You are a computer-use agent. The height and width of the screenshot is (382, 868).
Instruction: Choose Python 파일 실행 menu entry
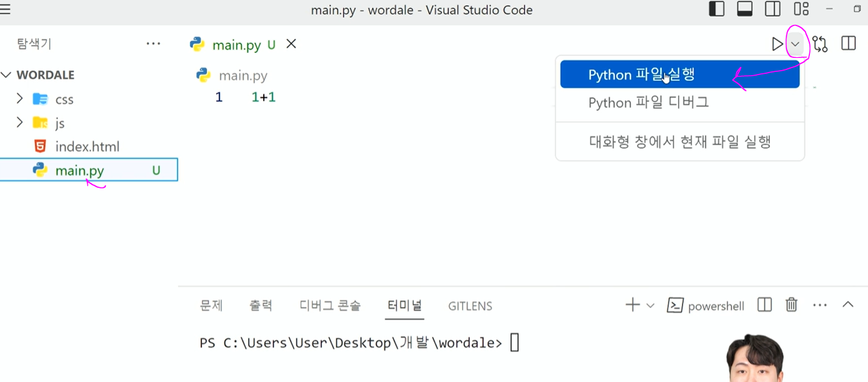click(x=680, y=74)
